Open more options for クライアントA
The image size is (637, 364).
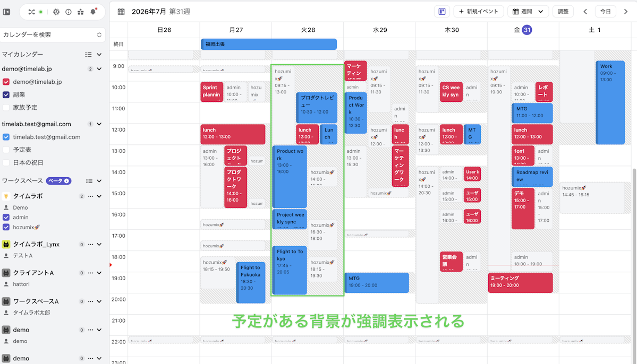(x=91, y=273)
